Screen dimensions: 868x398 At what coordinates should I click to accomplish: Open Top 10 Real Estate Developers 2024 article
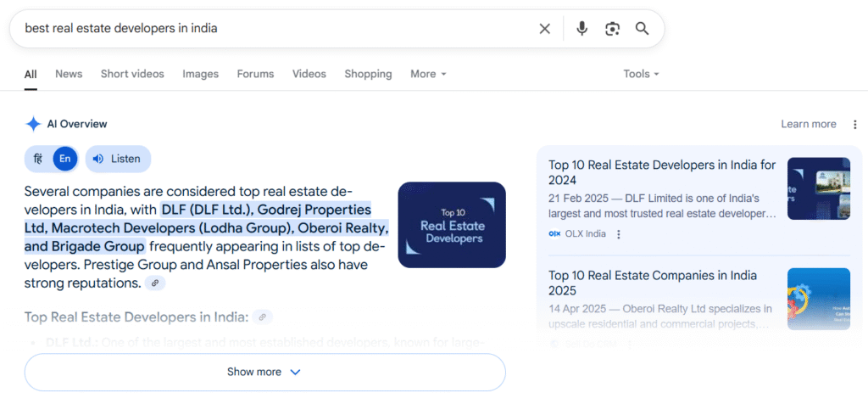[x=662, y=172]
